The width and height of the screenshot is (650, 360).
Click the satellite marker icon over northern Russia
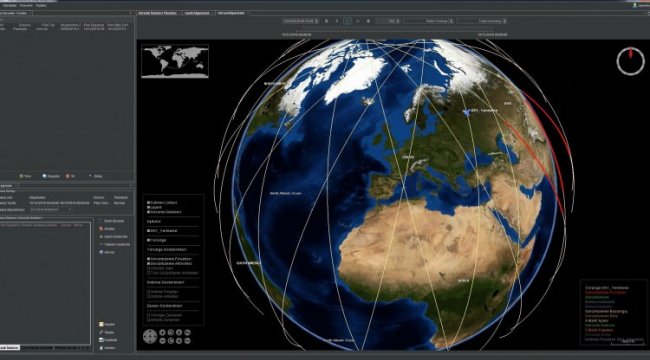(x=467, y=112)
